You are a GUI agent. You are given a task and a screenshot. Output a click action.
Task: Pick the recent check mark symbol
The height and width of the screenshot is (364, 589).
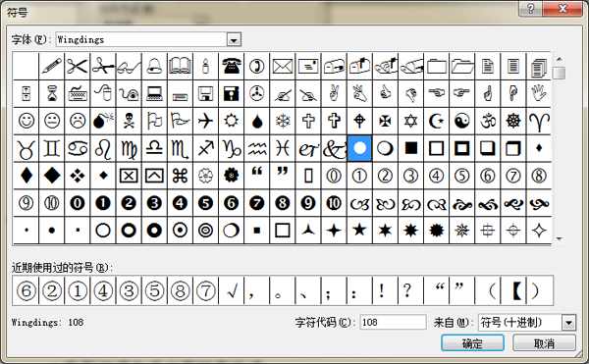click(232, 290)
